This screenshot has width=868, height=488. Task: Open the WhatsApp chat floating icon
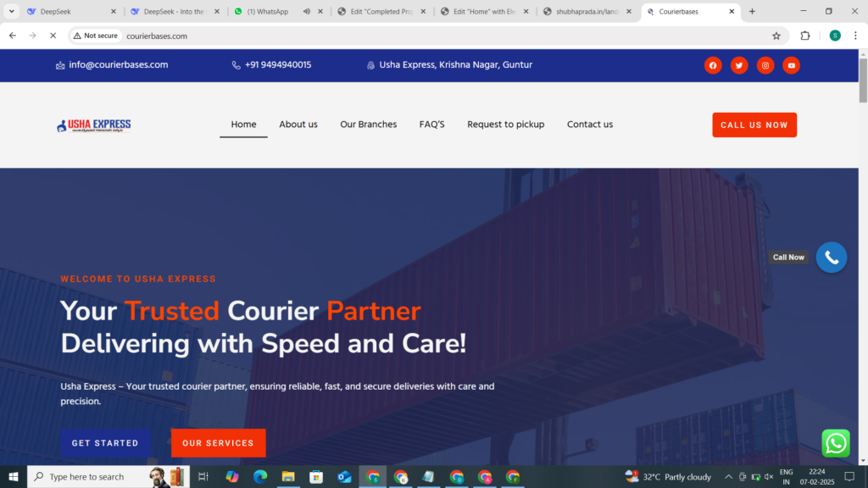pos(835,443)
